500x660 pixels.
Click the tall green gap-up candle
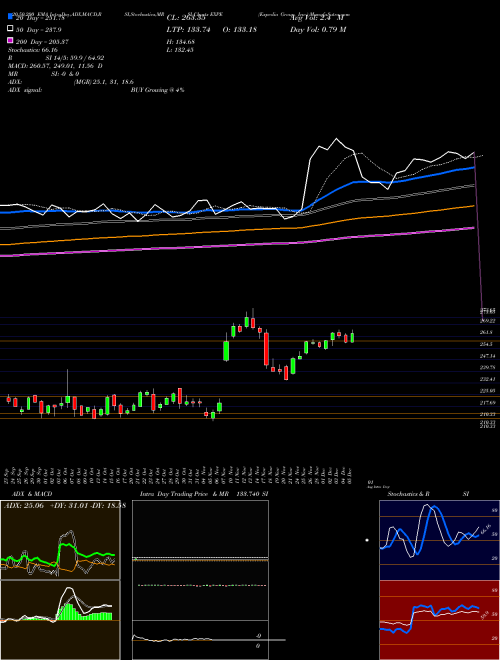pos(226,351)
